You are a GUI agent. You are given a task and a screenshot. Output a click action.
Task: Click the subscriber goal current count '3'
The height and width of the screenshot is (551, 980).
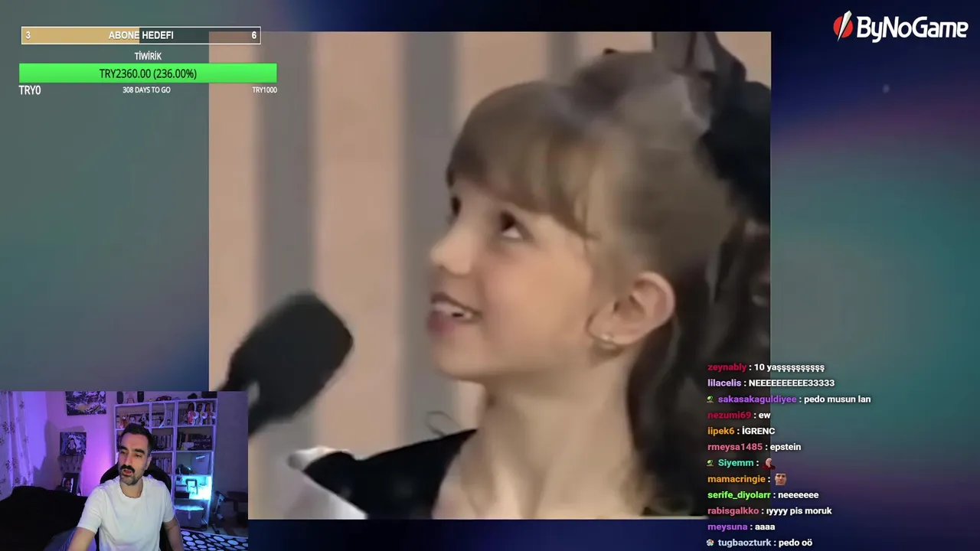28,35
